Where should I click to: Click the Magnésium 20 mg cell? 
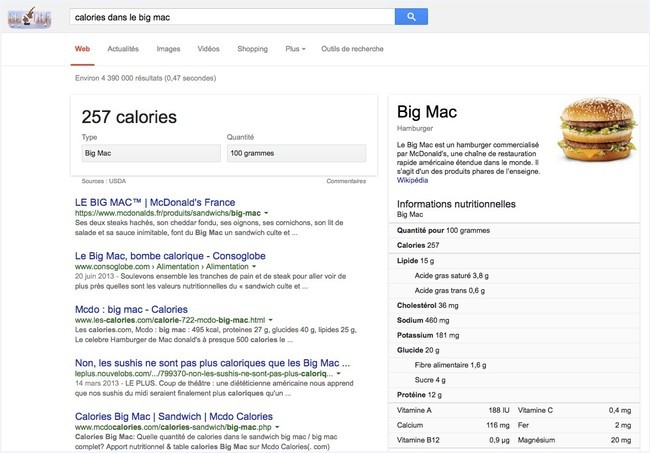click(575, 440)
